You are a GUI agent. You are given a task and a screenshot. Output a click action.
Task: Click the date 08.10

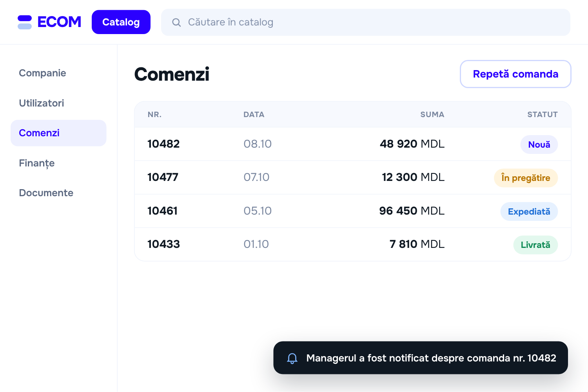tap(258, 144)
